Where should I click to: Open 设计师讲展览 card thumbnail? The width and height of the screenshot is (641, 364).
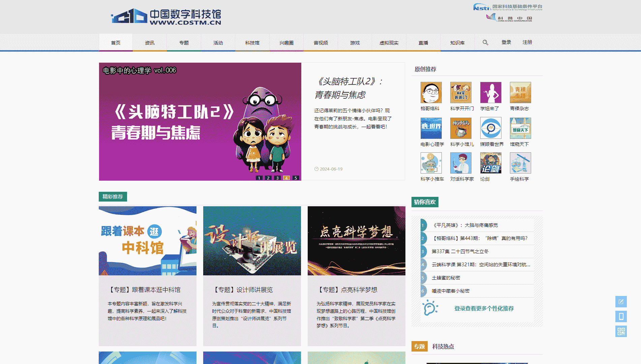(x=252, y=241)
